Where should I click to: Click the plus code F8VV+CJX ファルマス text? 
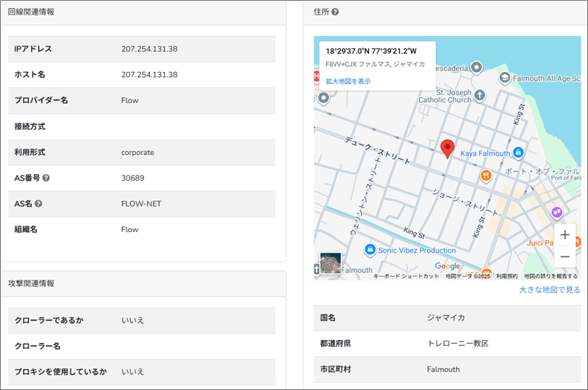pyautogui.click(x=376, y=65)
